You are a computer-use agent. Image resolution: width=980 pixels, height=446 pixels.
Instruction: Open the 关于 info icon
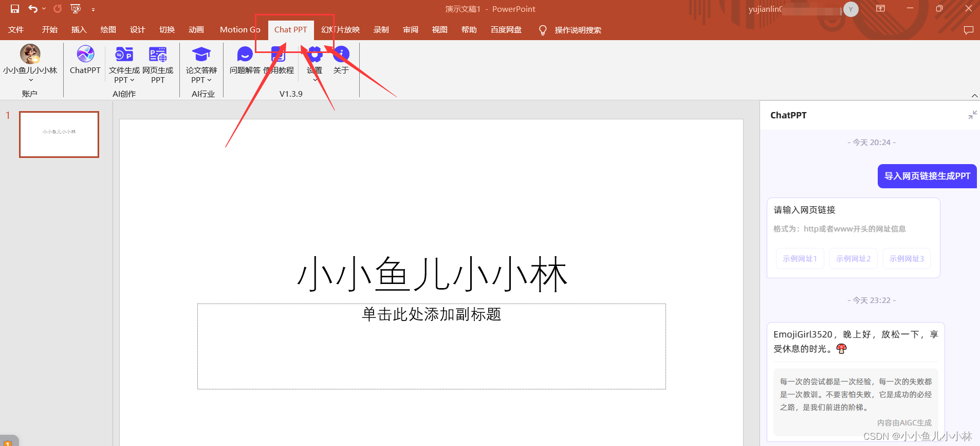[341, 55]
